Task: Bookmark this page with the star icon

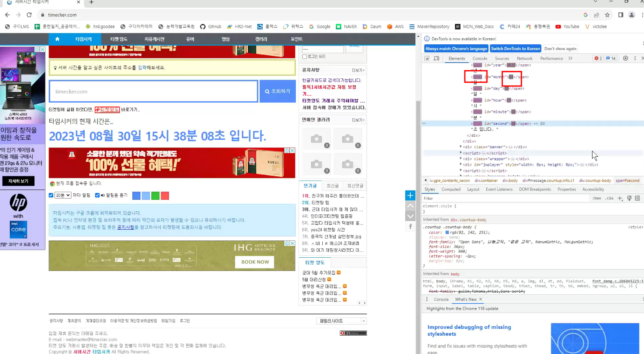Action: pos(607,15)
